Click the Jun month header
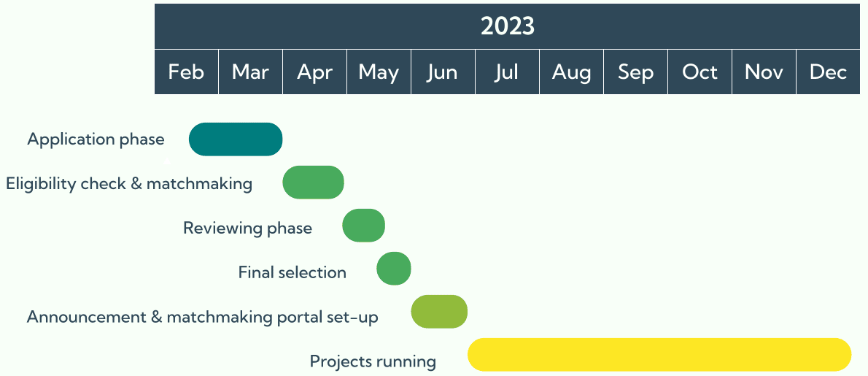Screen dimensions: 868x376 tap(443, 72)
